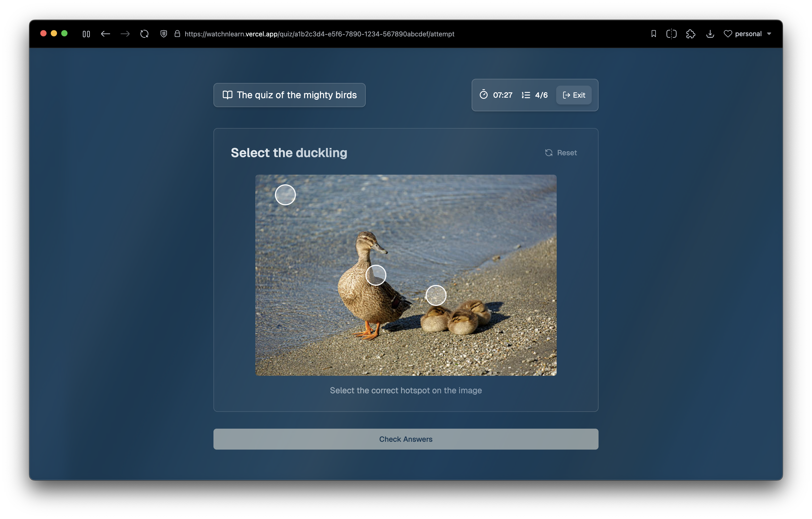Click the URL address field
812x519 pixels.
[319, 34]
